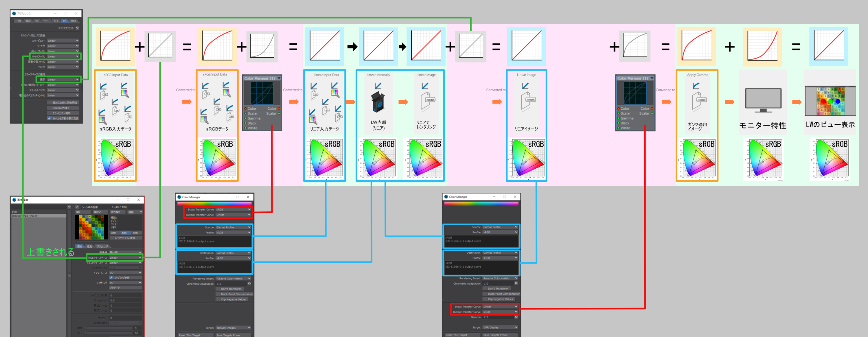868x337 pixels.
Task: Click the curve graph in first Color Manager node
Action: click(262, 93)
